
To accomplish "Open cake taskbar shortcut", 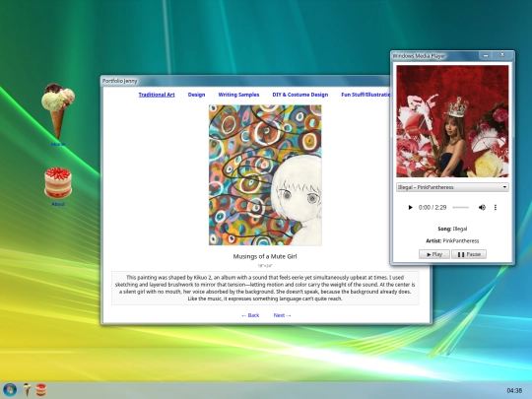I will pyautogui.click(x=41, y=390).
